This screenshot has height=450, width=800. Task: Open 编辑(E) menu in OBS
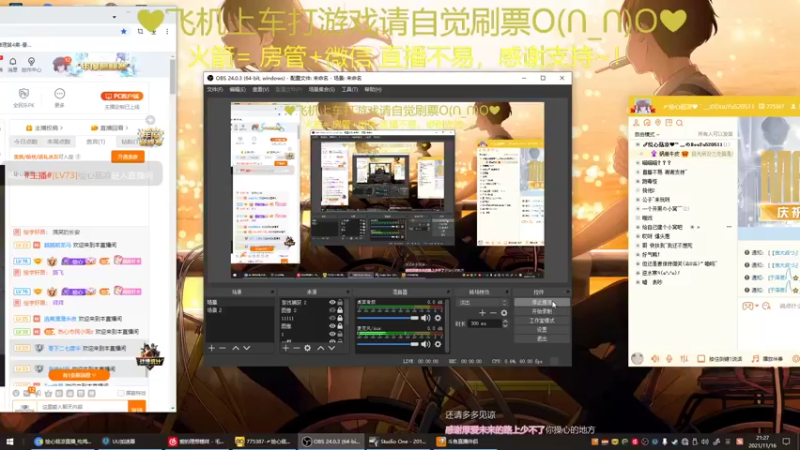tap(237, 90)
